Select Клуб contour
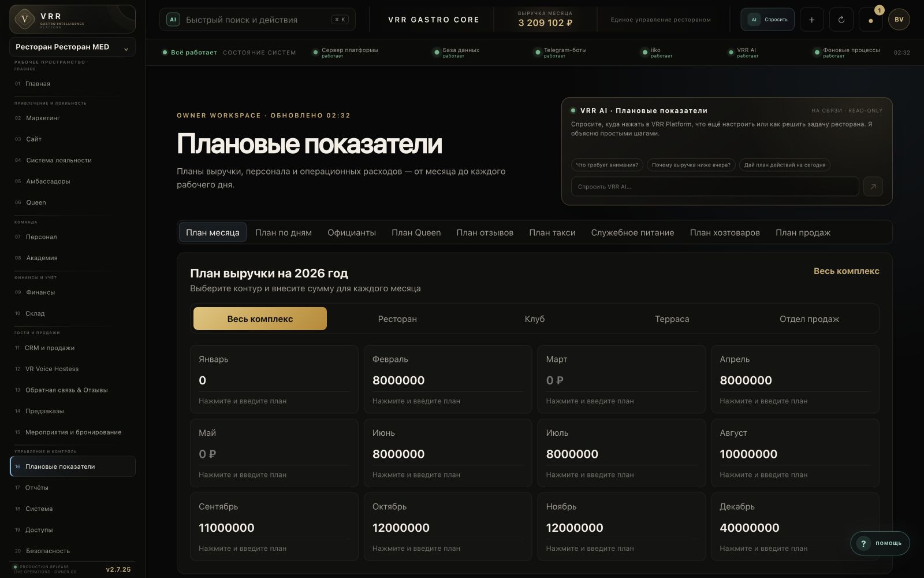Viewport: 924px width, 578px height. (x=535, y=318)
